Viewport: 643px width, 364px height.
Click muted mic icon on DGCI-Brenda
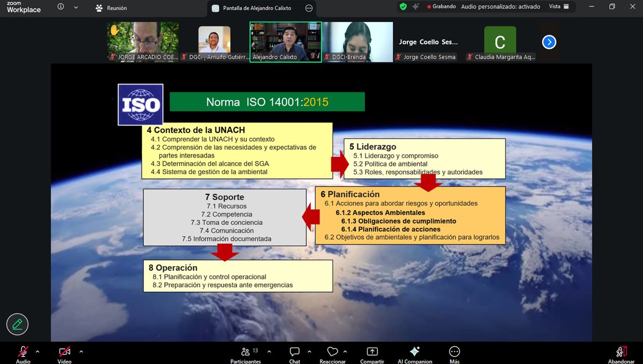coord(326,57)
